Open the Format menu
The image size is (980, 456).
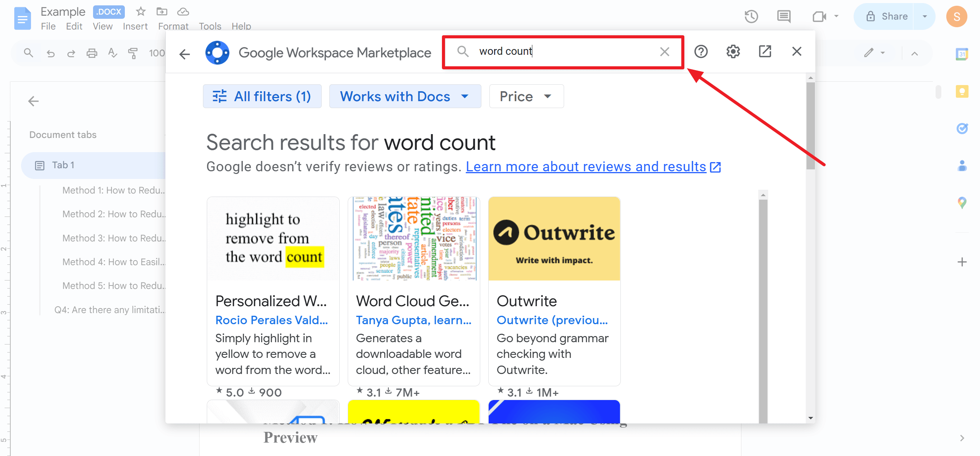click(173, 26)
